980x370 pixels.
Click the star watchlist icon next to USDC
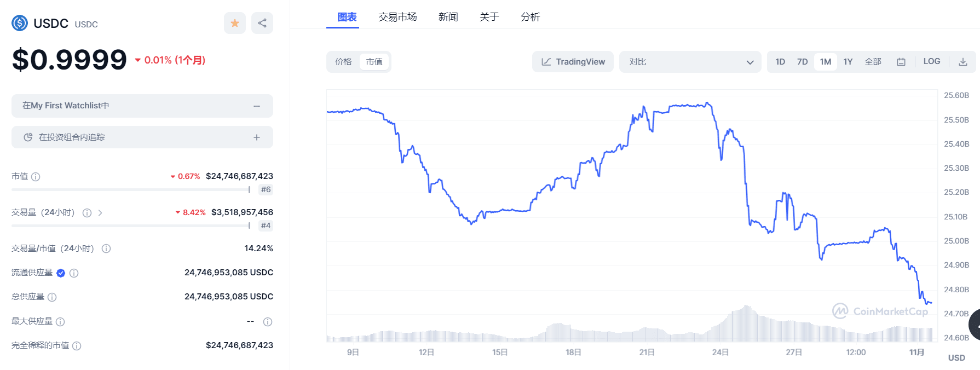tap(235, 23)
